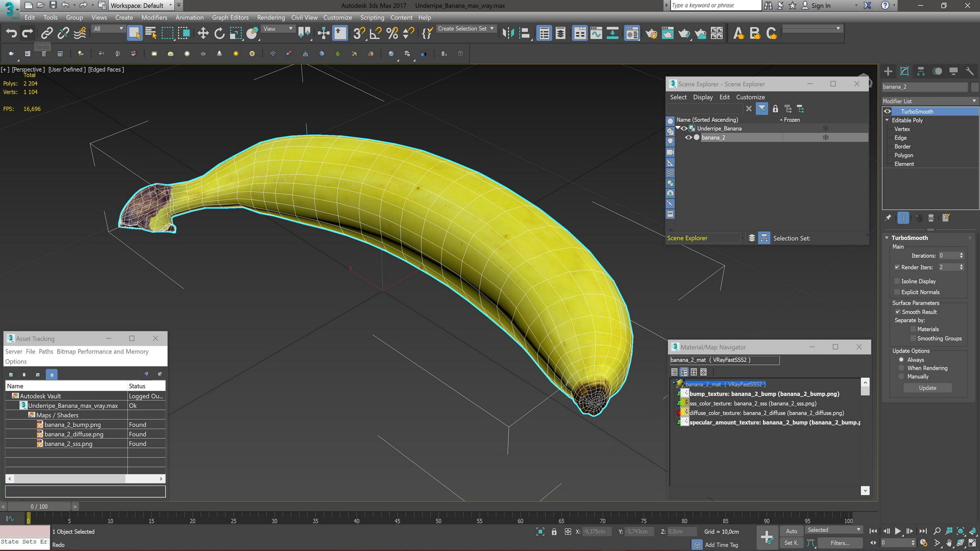Click Configure Modifier Sets icon
Screen dimensions: 980x551
coord(946,218)
